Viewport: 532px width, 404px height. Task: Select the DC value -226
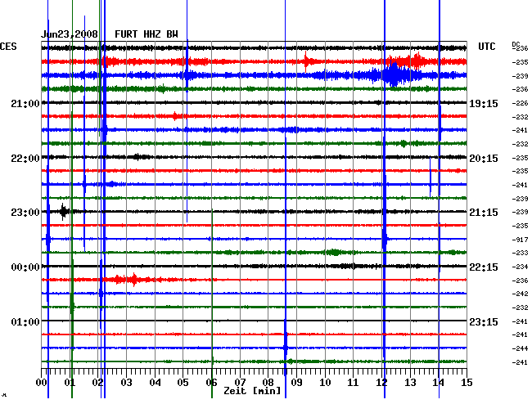pyautogui.click(x=520, y=103)
